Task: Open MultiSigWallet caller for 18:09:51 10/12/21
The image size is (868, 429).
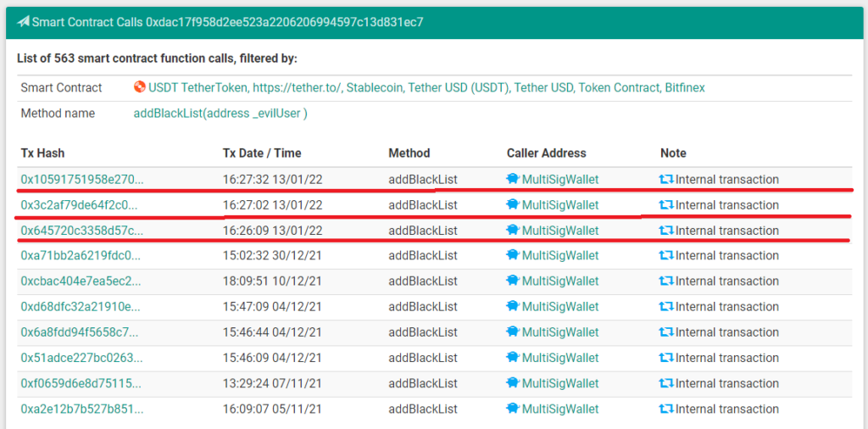Action: [560, 281]
